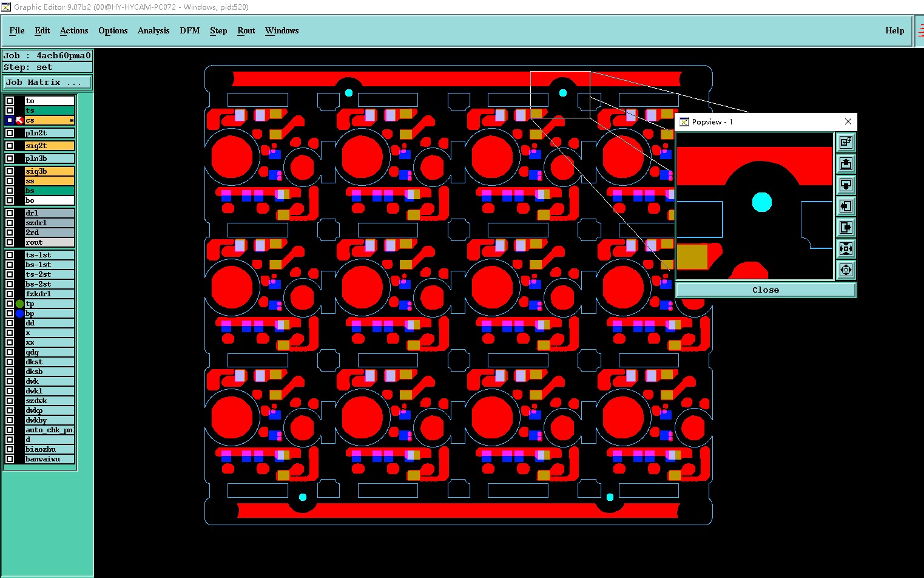The image size is (924, 578).
Task: Select the 2rd layer name
Action: 49,233
